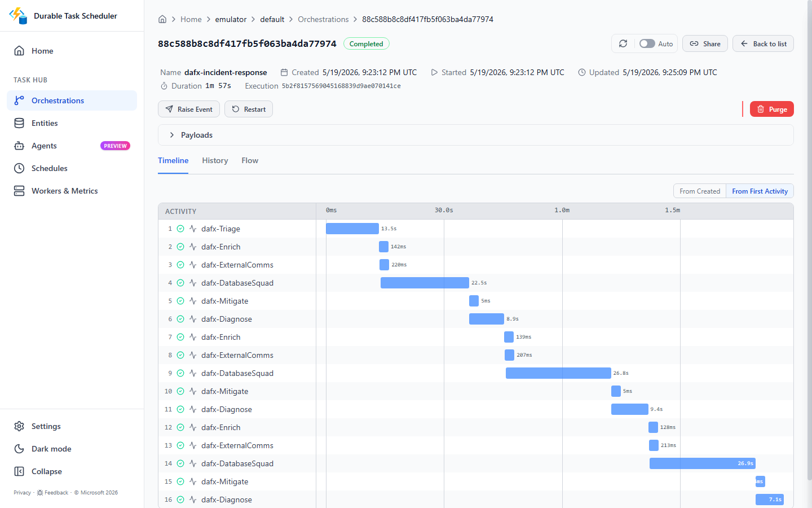Open Settings in the sidebar

pos(72,426)
